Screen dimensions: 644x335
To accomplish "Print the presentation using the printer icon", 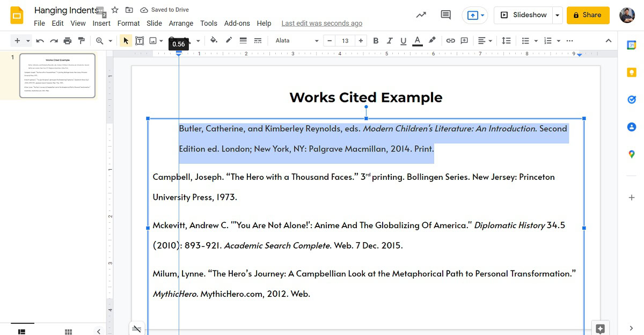I will point(68,41).
